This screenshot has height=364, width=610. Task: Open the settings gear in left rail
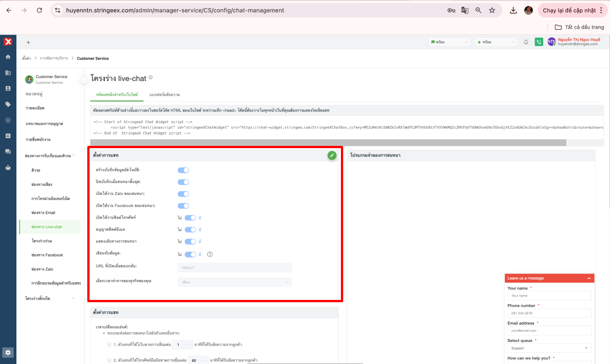[8, 352]
